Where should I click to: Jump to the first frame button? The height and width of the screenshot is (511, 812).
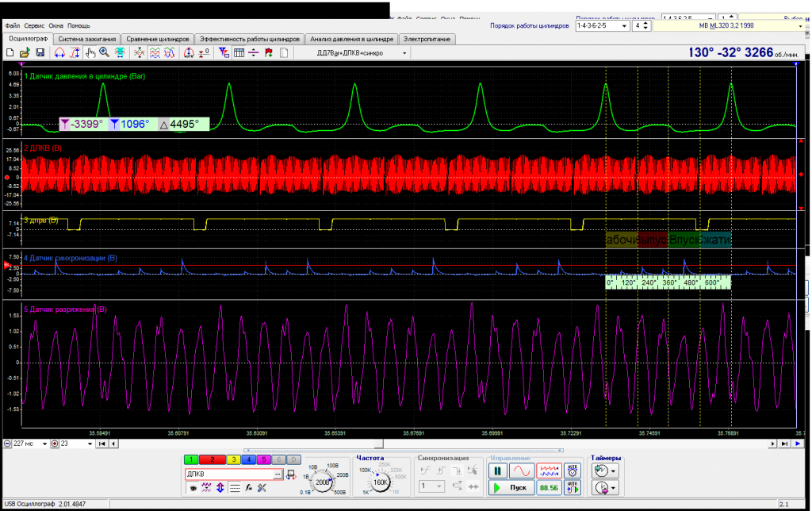coord(102,444)
